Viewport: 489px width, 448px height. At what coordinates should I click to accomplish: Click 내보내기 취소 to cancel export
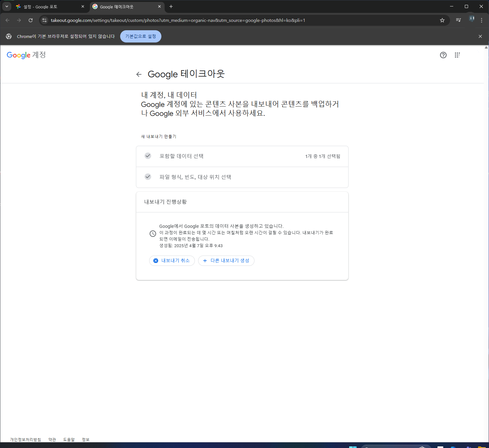click(x=172, y=261)
